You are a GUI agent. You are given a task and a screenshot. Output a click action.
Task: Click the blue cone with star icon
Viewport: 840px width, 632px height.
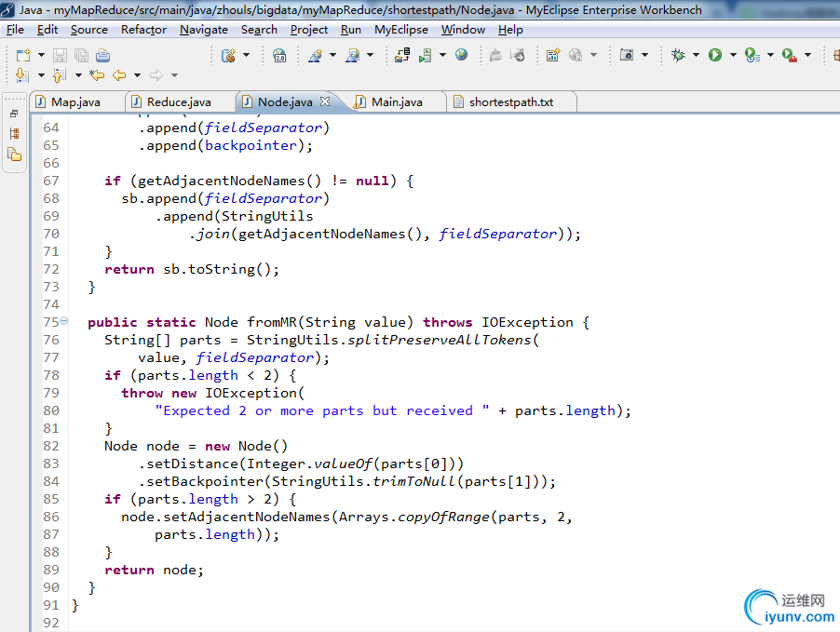[315, 55]
